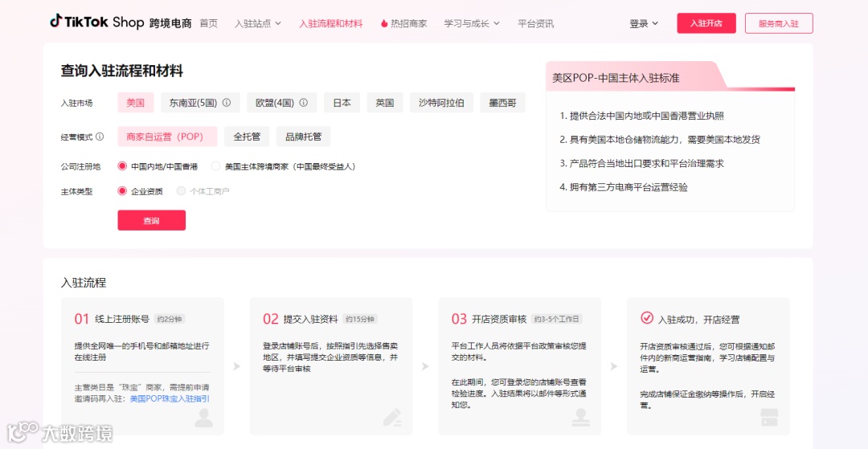Choose 美国 market option
The image size is (868, 449).
coord(136,103)
